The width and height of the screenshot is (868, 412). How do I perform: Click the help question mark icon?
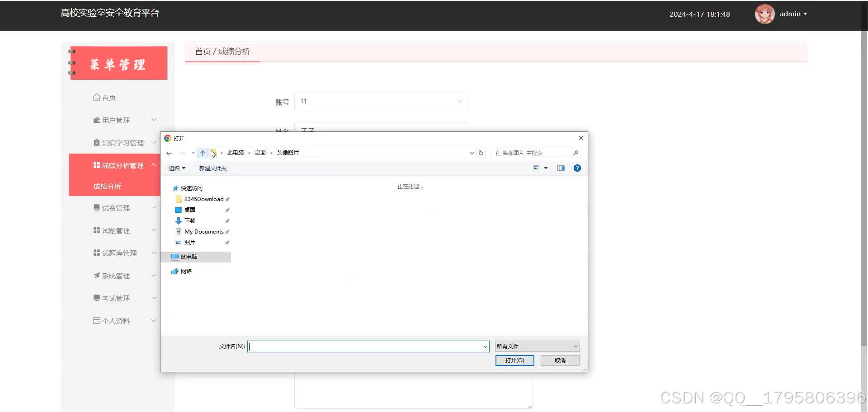[x=577, y=168]
